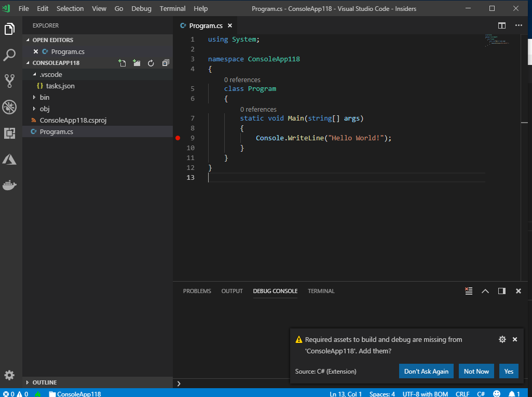The height and width of the screenshot is (397, 532).
Task: Click the Azure icon in the activity bar
Action: pyautogui.click(x=10, y=159)
